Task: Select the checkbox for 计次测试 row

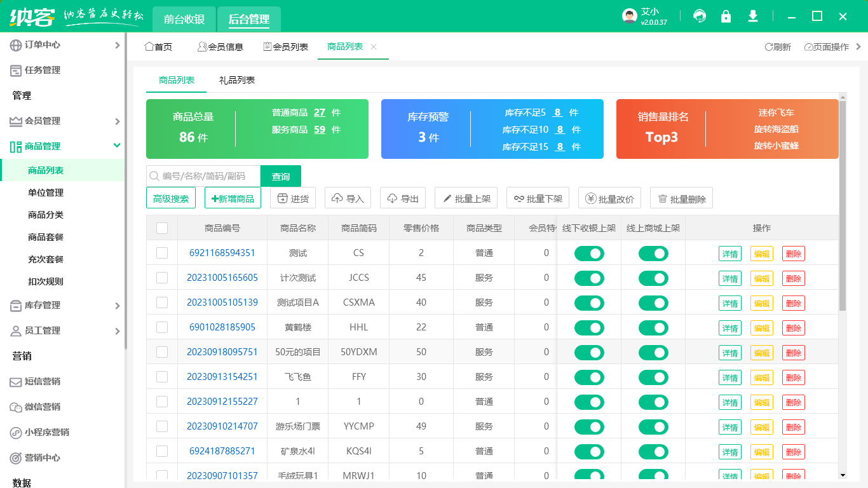Action: click(x=161, y=278)
